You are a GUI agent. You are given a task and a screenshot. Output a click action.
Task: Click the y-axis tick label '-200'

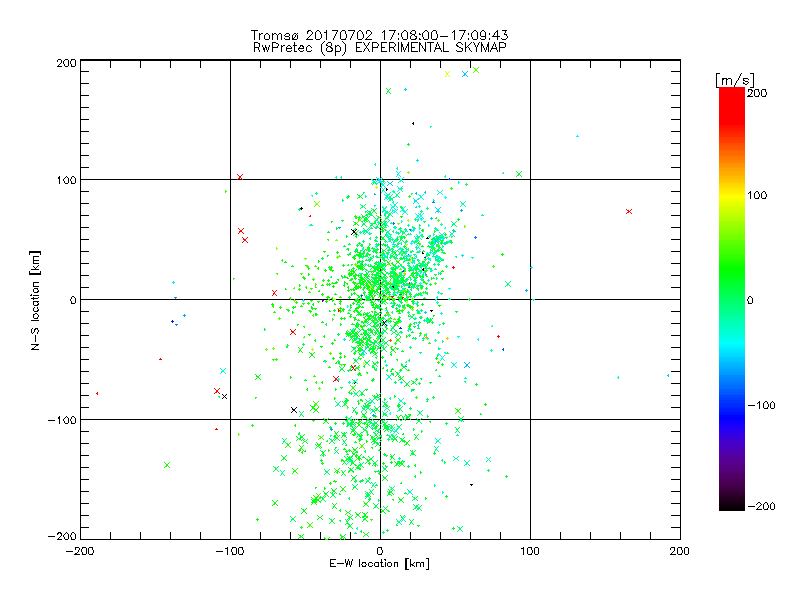[62, 536]
